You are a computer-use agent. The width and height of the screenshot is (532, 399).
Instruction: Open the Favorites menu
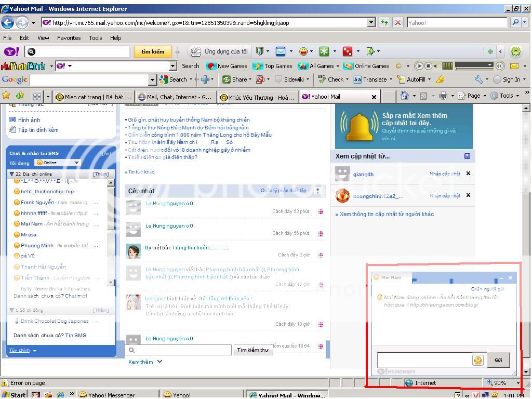click(69, 38)
